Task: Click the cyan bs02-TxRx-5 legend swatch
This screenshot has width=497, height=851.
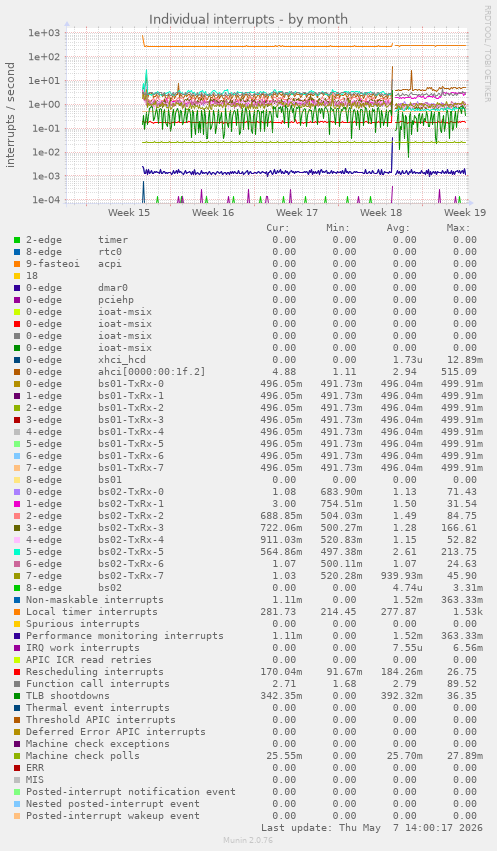Action: pyautogui.click(x=17, y=552)
